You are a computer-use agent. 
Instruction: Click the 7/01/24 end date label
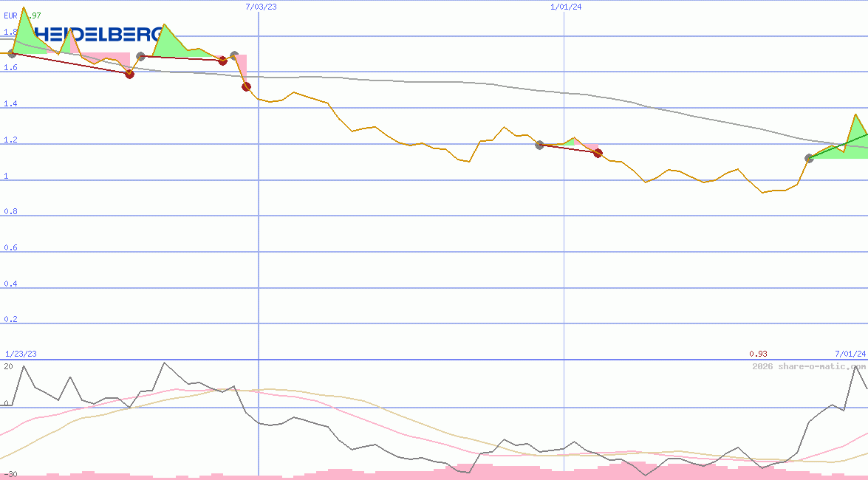pos(850,354)
